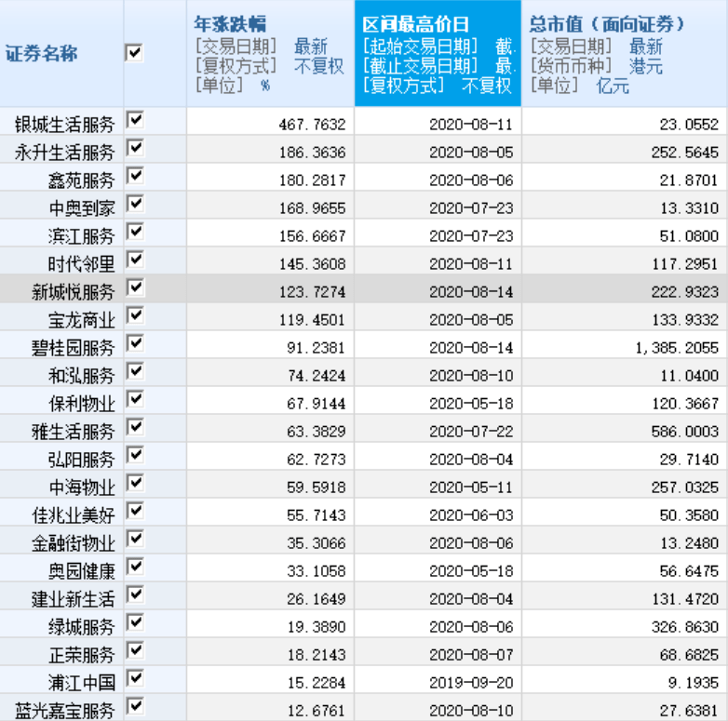Click the 12.6761 annual change cell

(x=271, y=708)
